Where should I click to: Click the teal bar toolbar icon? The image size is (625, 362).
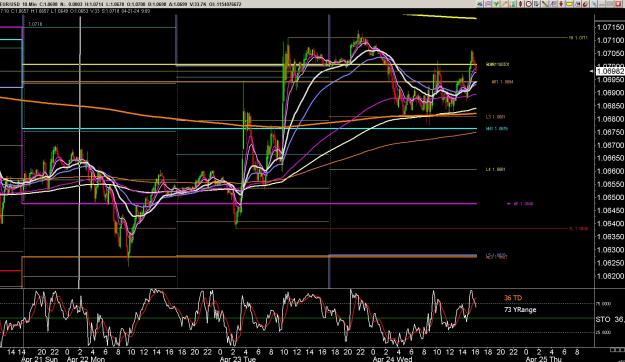click(x=512, y=4)
